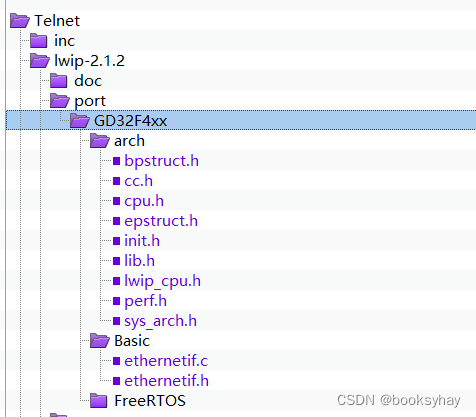476x417 pixels.
Task: Open epstruct.h file
Action: (x=161, y=221)
